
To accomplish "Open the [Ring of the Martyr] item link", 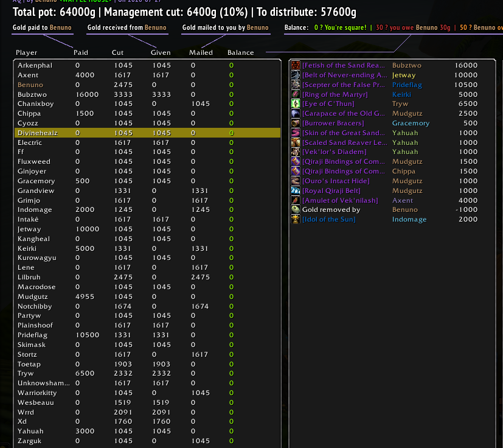I will (335, 94).
